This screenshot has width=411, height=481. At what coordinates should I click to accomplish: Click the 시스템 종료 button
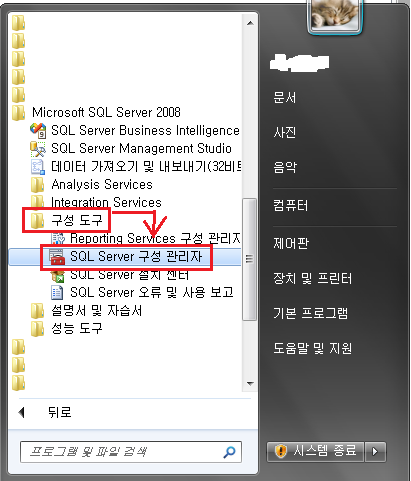(x=315, y=452)
